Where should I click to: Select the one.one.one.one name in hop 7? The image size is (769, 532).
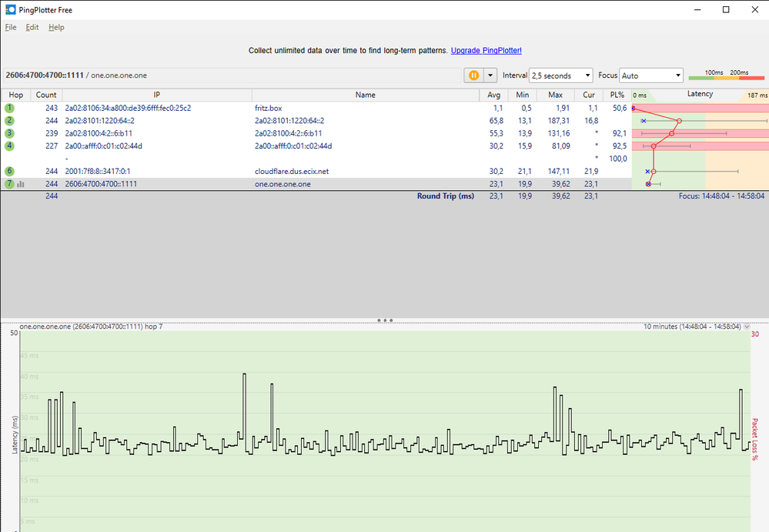coord(283,184)
